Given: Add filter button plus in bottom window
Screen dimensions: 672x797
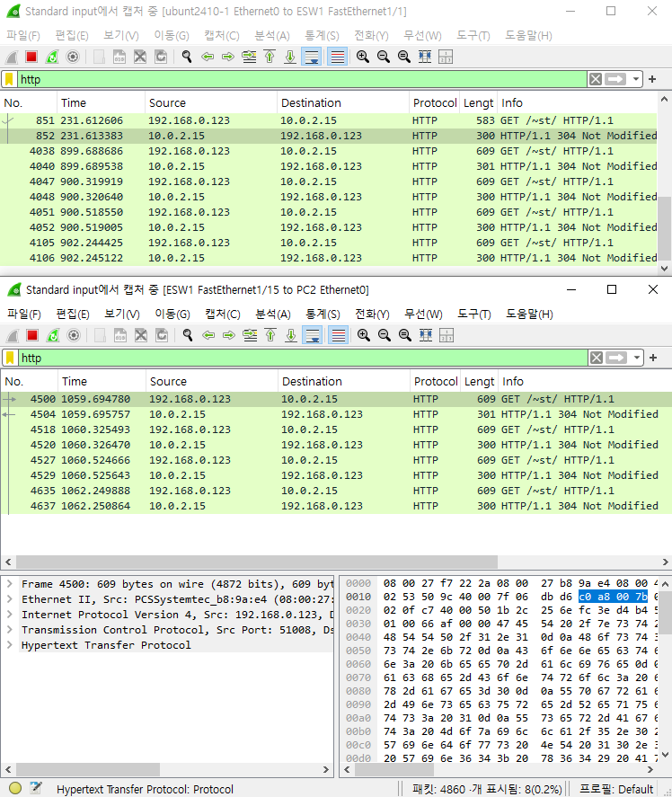Looking at the screenshot, I should pos(654,358).
